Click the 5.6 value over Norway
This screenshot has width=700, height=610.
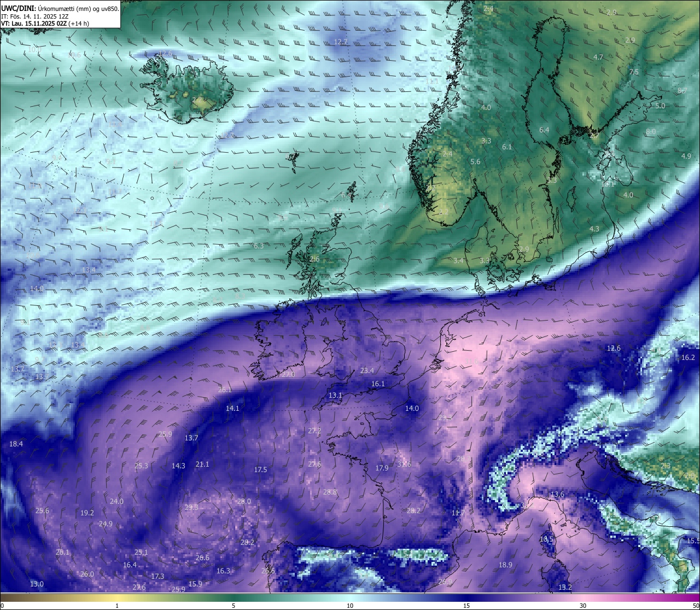(475, 161)
